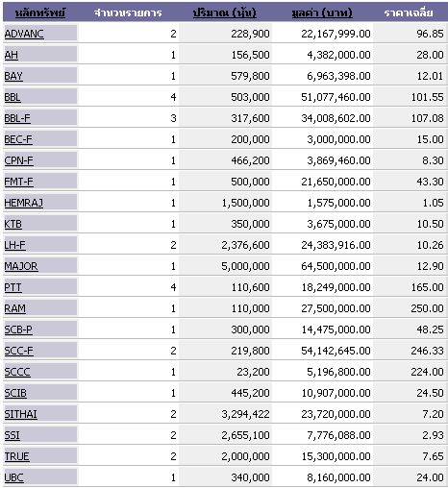448x488 pixels.
Task: Select the BBL-F stock symbol
Action: pyautogui.click(x=17, y=118)
